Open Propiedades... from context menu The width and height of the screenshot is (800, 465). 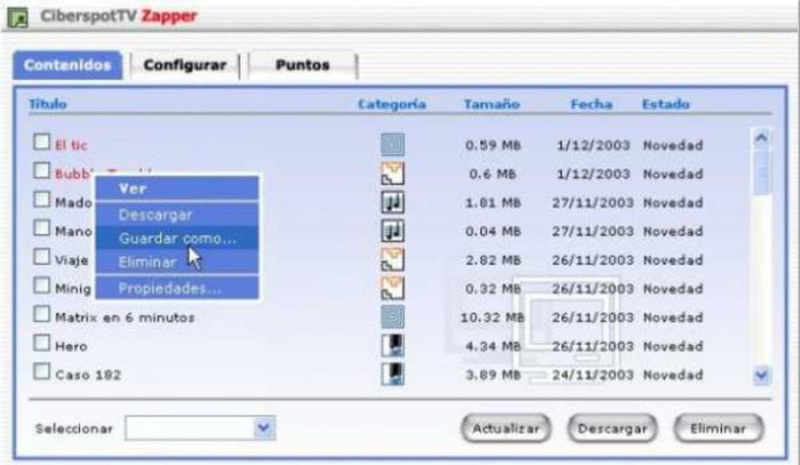177,288
